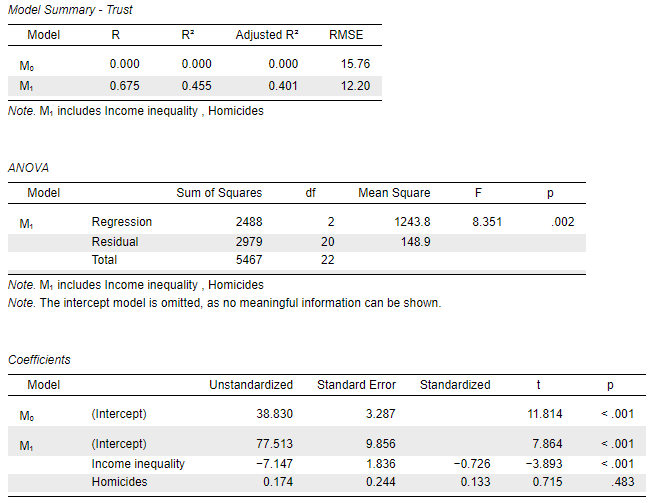The image size is (654, 503).
Task: Click the Coefficients table title
Action: (x=39, y=360)
